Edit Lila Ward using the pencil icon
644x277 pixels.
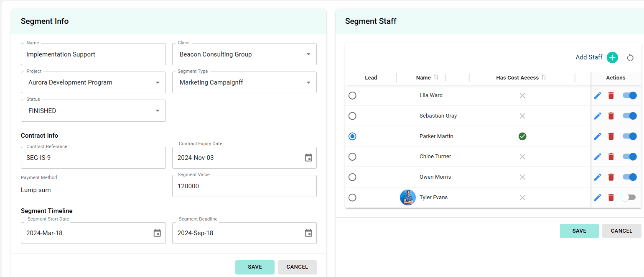click(x=597, y=95)
